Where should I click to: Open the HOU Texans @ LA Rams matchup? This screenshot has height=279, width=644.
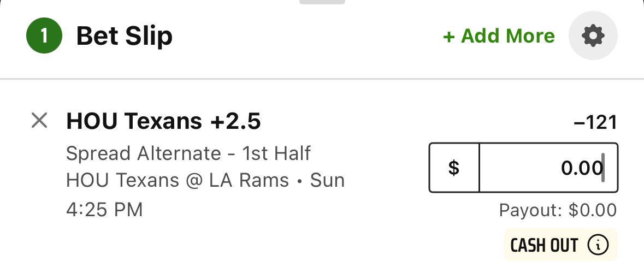click(x=178, y=181)
